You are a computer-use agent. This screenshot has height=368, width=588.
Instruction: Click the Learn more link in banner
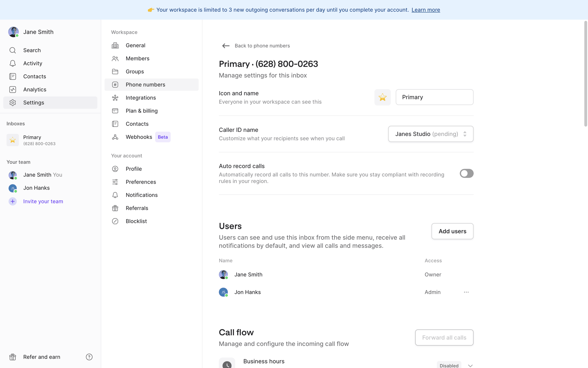point(426,10)
